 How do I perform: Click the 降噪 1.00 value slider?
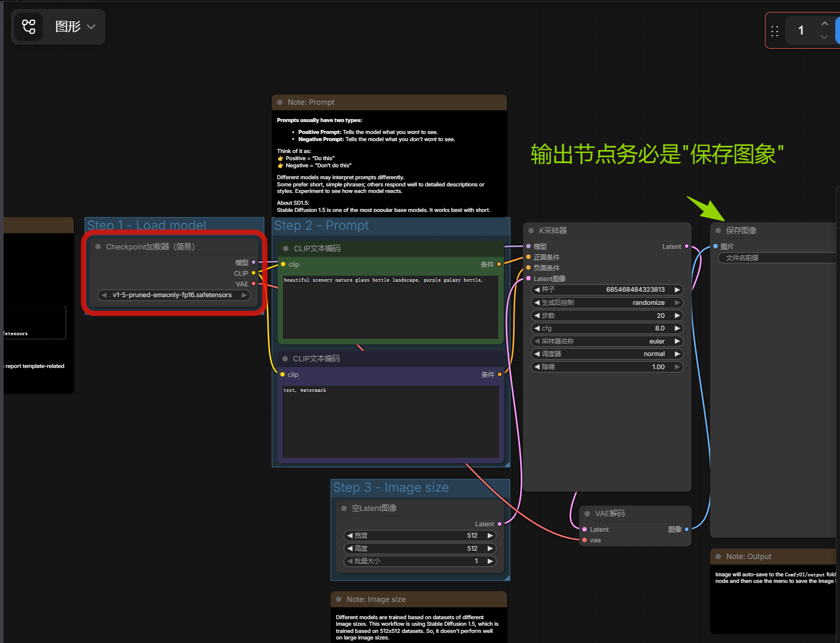point(607,367)
